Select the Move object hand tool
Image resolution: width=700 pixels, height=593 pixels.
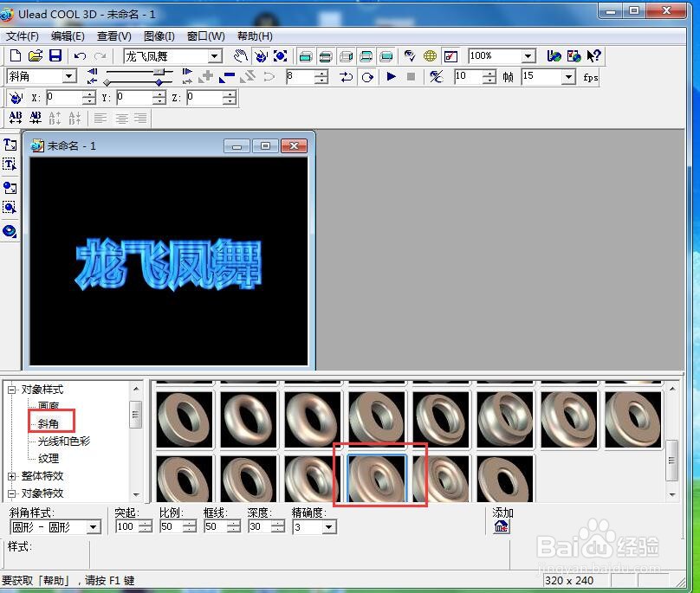coord(241,56)
